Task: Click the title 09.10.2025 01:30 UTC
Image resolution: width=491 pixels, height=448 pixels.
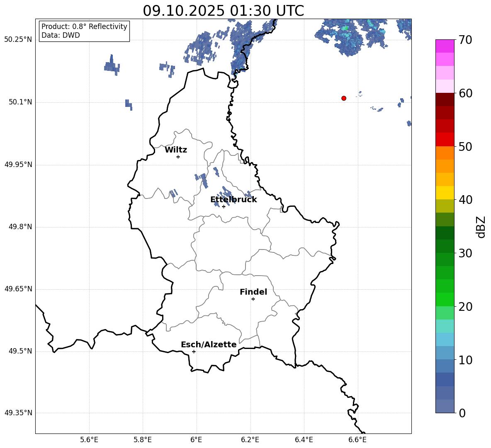Action: 223,11
